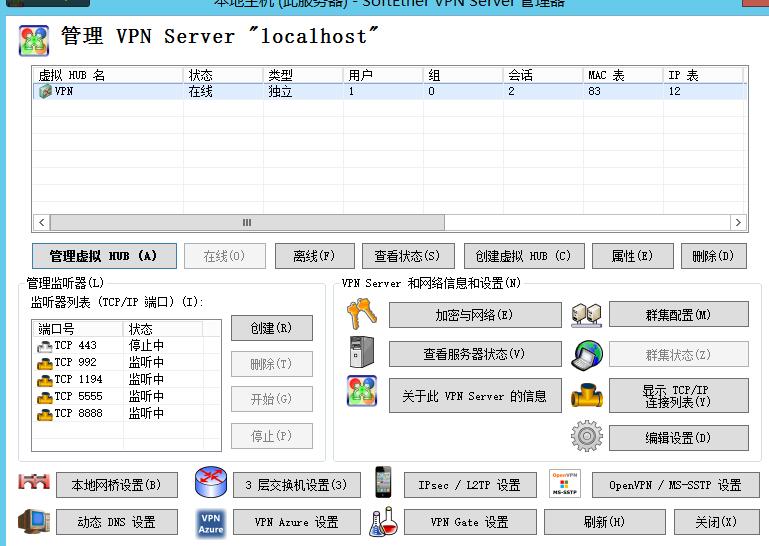The width and height of the screenshot is (769, 546).
Task: Click the keys icon beside 加密与网络
Action: click(361, 315)
